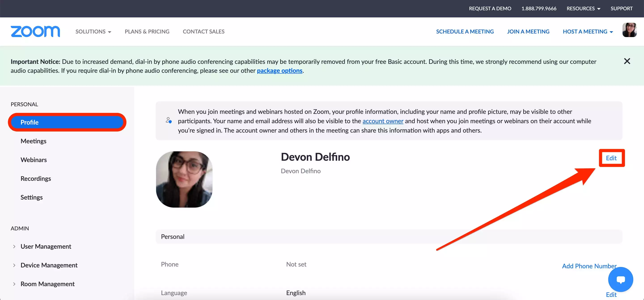The width and height of the screenshot is (644, 300).
Task: Expand Device Management section
Action: coord(49,265)
